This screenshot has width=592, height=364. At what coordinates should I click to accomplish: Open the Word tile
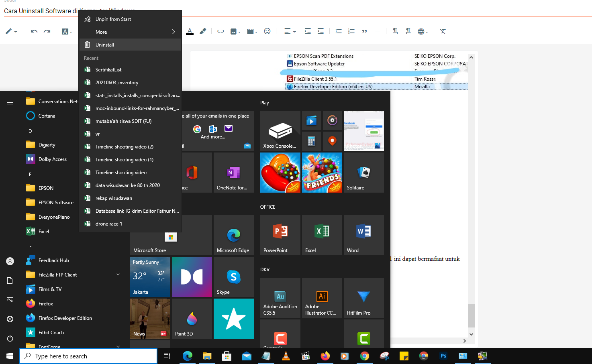(x=364, y=235)
